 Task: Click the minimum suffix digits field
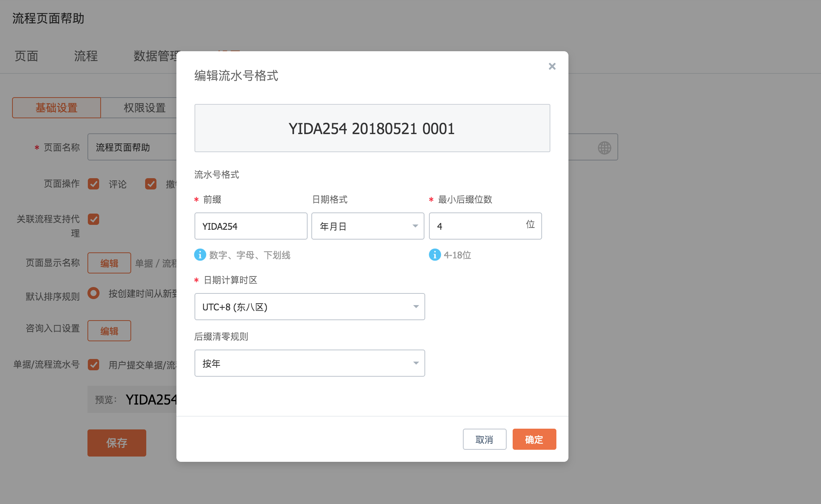(x=477, y=226)
